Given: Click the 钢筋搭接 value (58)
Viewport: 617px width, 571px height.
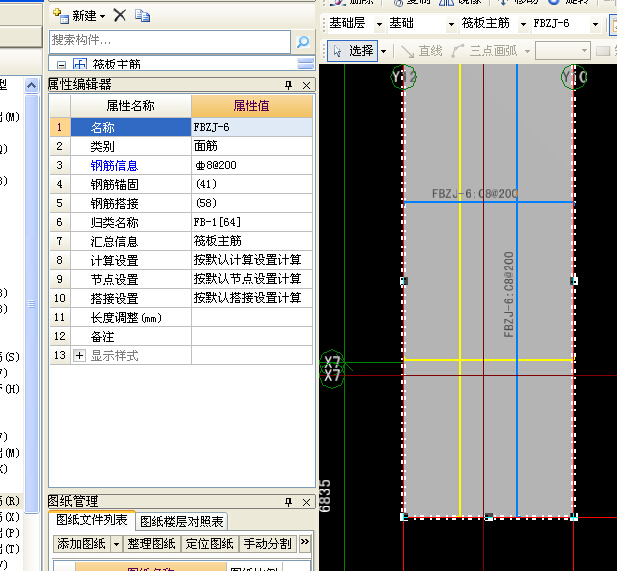Looking at the screenshot, I should click(252, 203).
